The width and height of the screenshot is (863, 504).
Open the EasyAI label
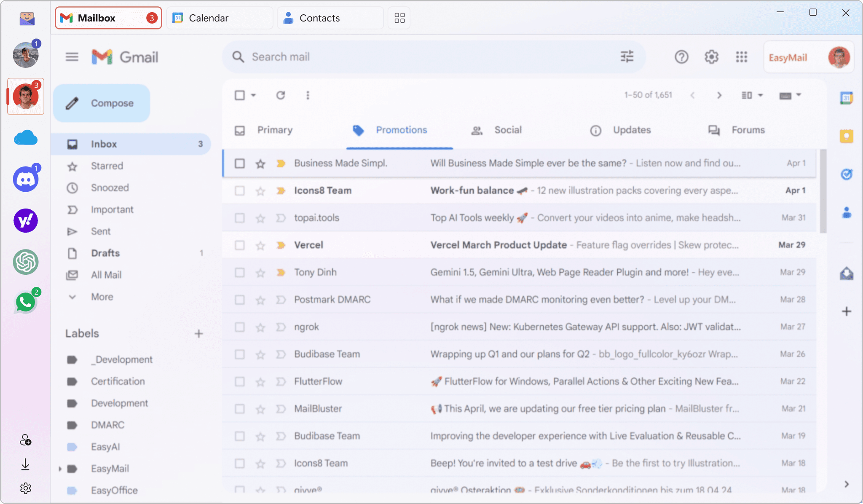[x=105, y=447]
